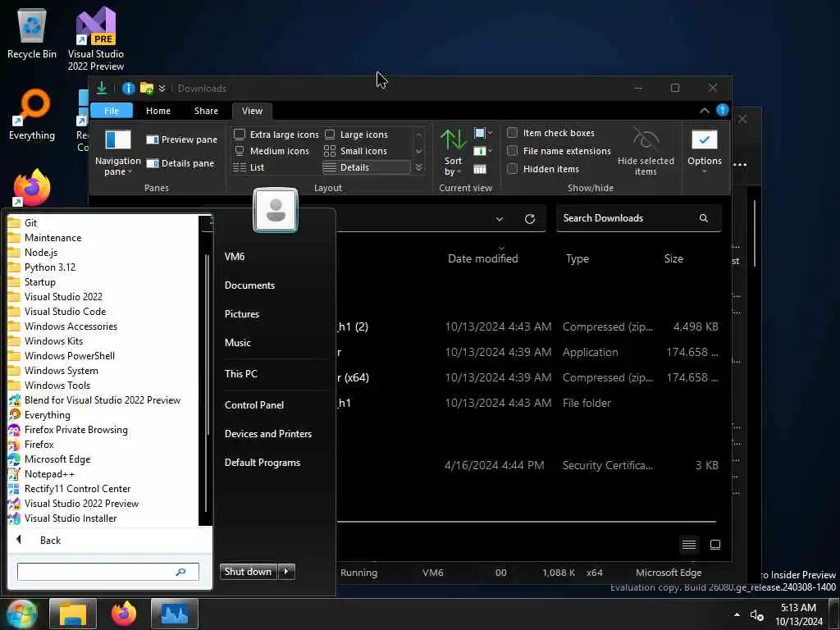Viewport: 840px width, 630px height.
Task: Refresh the Downloads folder listing
Action: click(530, 218)
